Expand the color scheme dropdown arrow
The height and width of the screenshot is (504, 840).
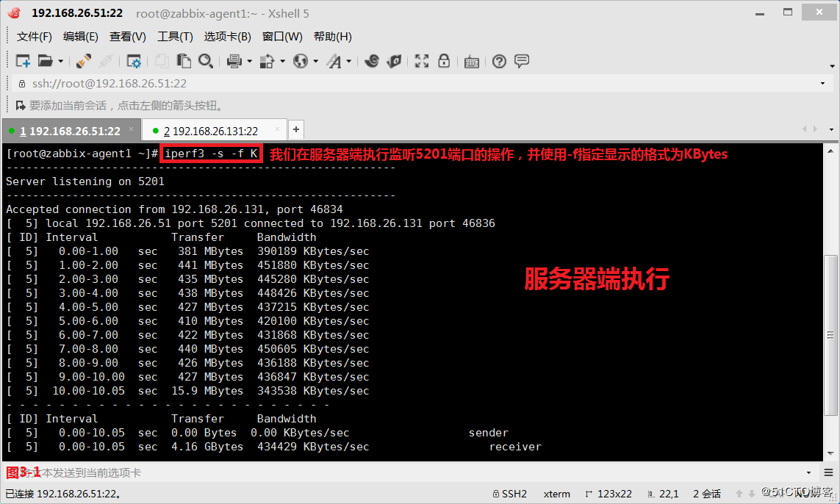pyautogui.click(x=282, y=62)
